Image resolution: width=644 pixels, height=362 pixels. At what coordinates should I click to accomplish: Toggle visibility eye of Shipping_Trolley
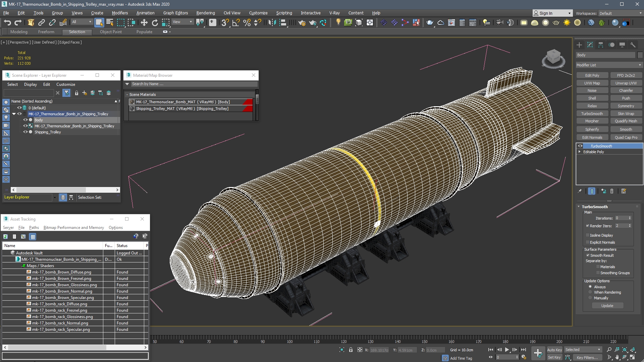tap(25, 132)
